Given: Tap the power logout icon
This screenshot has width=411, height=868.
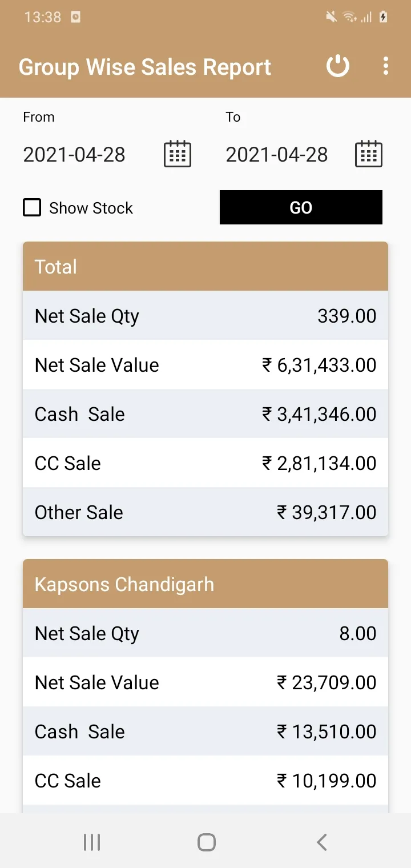Looking at the screenshot, I should click(337, 66).
